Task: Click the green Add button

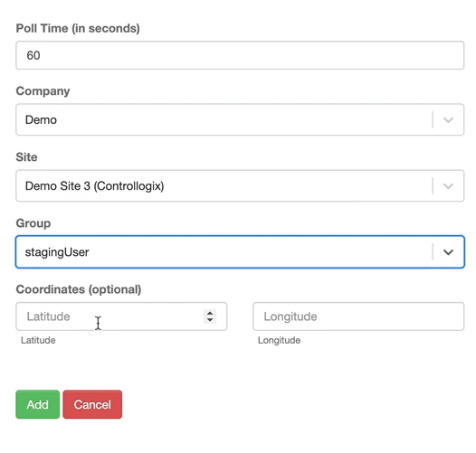Action: (x=38, y=404)
